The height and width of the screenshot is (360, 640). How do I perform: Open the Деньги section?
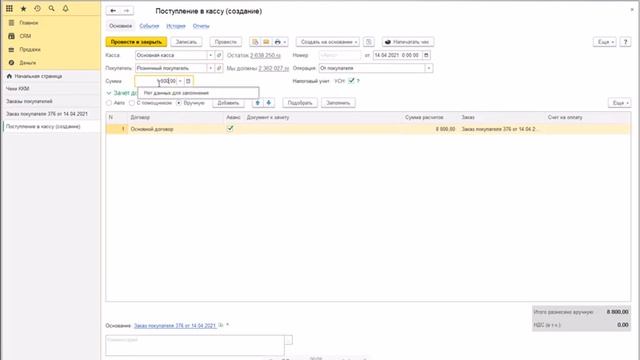(27, 62)
